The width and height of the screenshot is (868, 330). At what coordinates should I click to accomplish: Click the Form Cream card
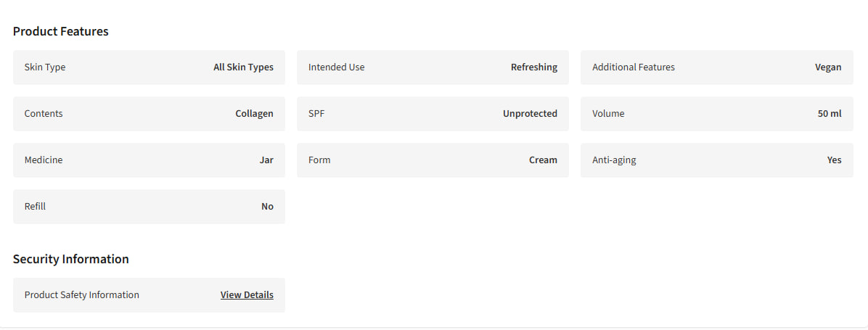433,160
